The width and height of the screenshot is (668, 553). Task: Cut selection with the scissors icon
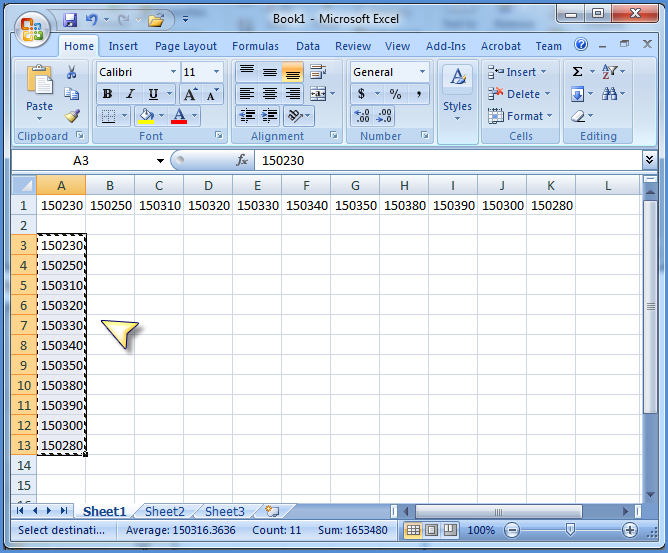71,72
